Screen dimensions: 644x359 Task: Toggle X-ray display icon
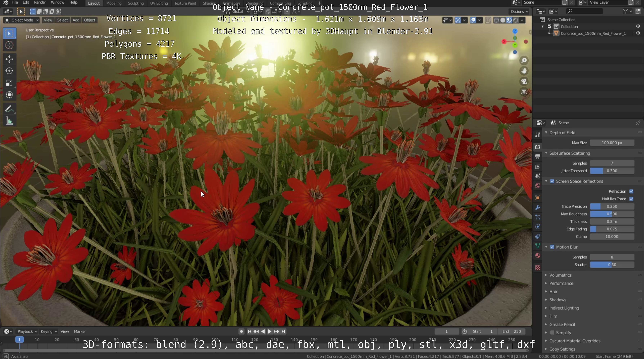[488, 20]
